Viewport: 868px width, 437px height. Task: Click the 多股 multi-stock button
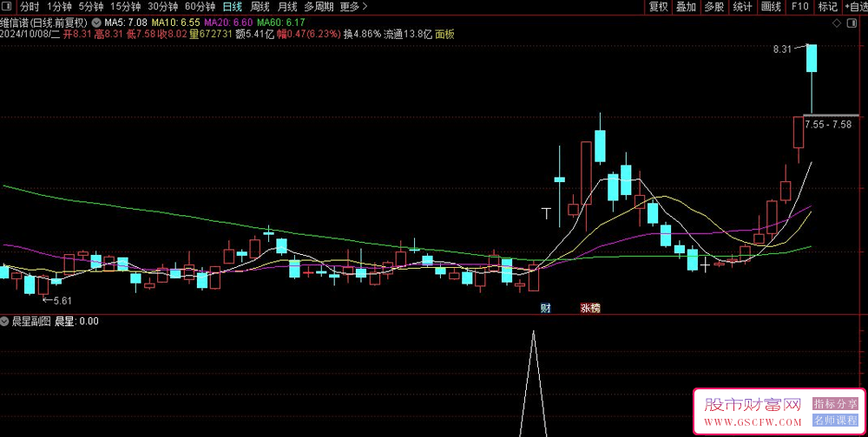click(x=714, y=7)
